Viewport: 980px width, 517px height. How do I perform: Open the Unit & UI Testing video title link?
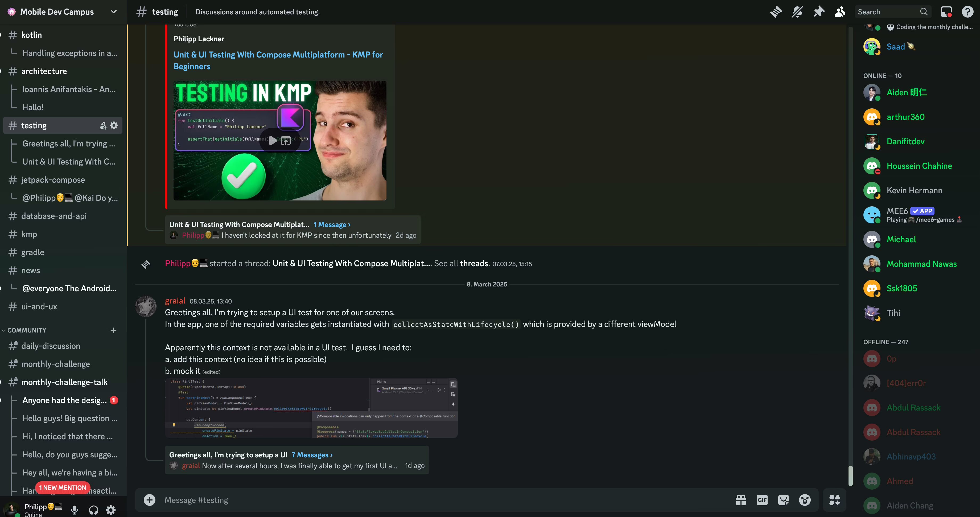[x=278, y=60]
